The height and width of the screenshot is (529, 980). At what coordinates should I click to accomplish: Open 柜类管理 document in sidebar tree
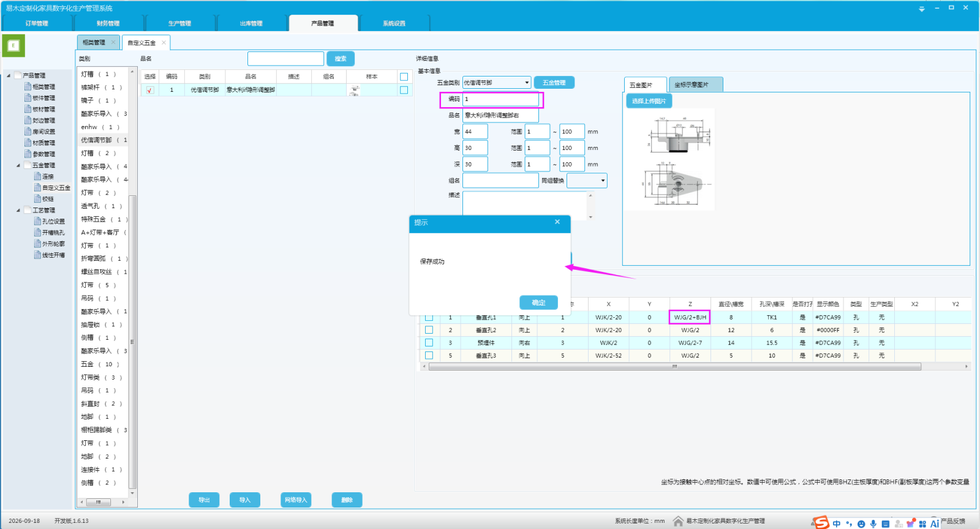40,87
